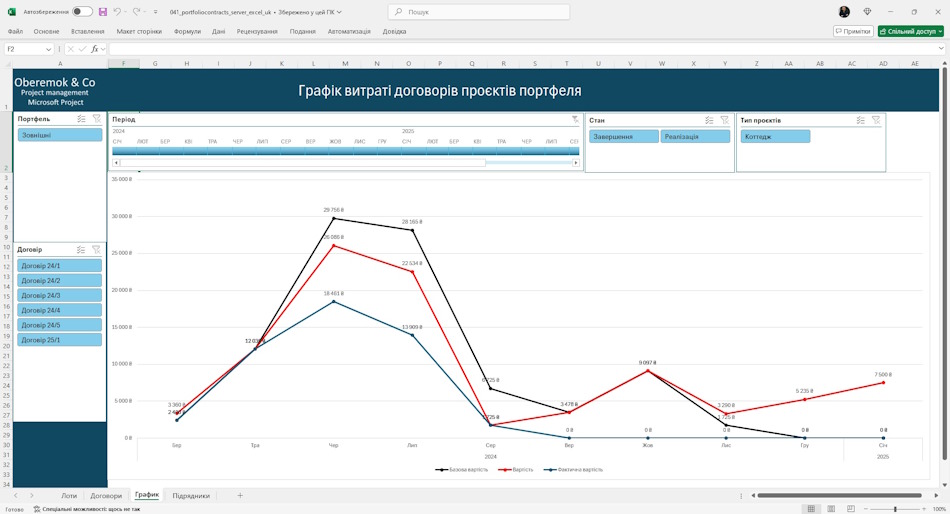
Task: Switch to the Основне ribbon tab
Action: click(47, 31)
